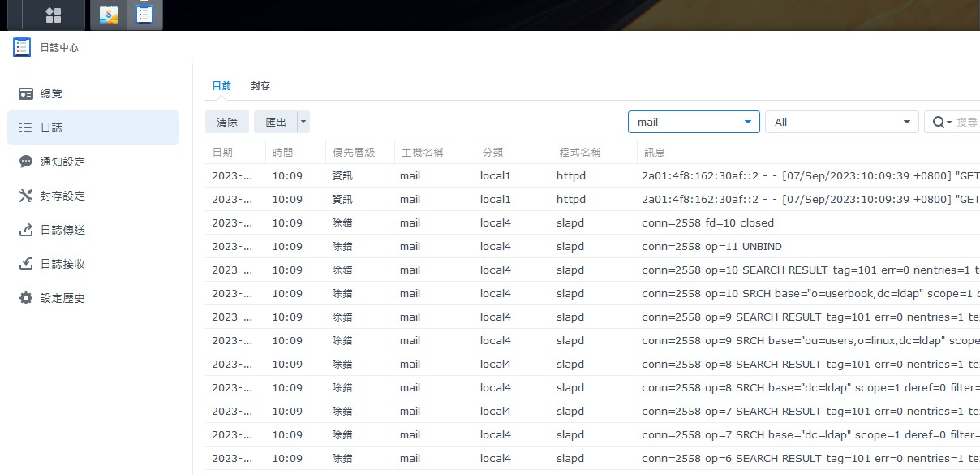Screen dimensions: 980x475
Task: Open 日誌傳送 log sending page
Action: click(x=62, y=230)
